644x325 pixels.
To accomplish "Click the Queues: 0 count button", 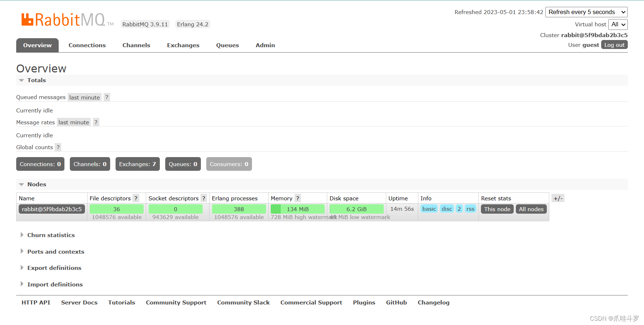I will pyautogui.click(x=183, y=164).
